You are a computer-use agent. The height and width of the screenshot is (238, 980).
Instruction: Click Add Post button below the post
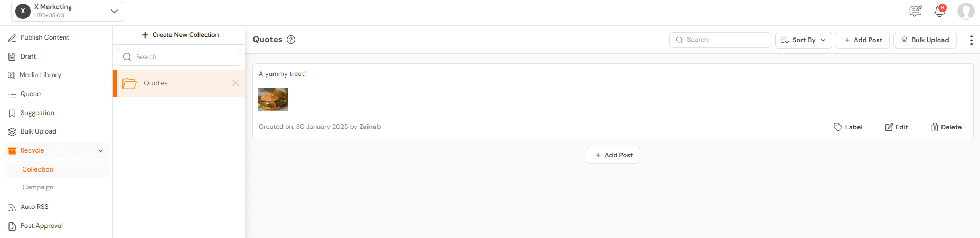tap(614, 155)
